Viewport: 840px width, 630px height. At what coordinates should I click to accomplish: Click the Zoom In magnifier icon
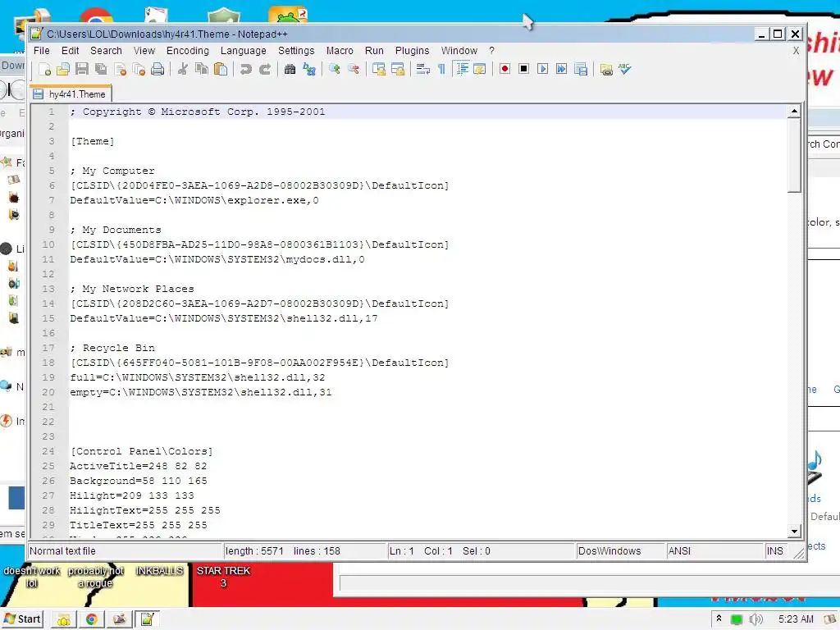(x=335, y=69)
